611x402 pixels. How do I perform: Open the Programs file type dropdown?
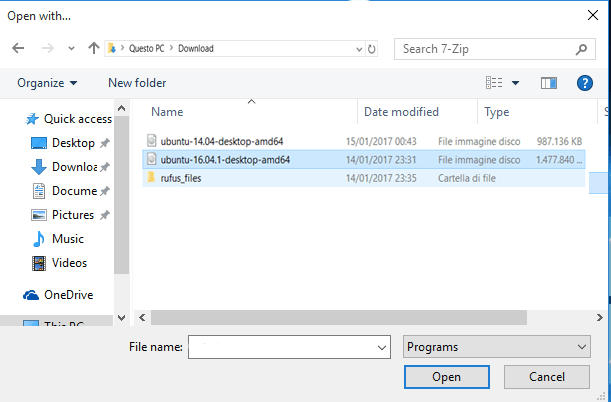coord(497,347)
